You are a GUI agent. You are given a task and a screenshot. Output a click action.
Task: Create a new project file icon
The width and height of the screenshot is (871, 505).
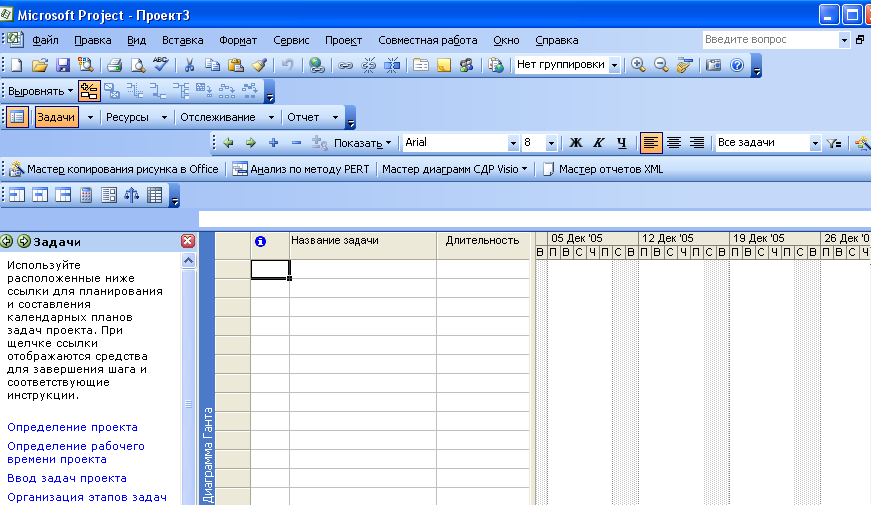17,66
